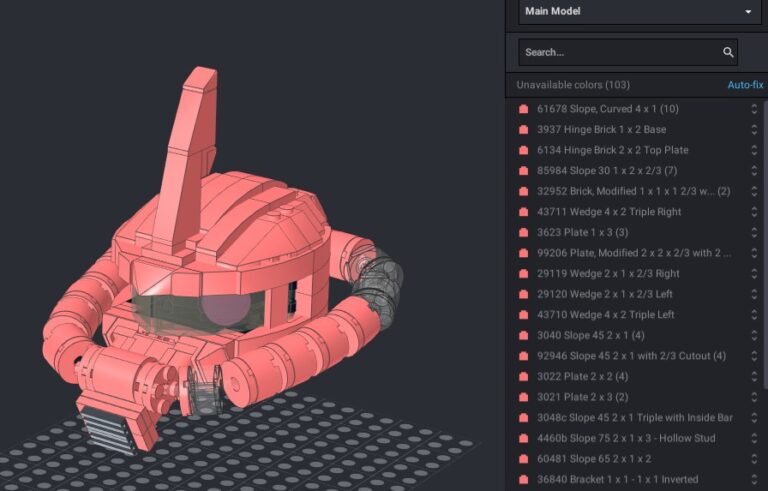Expand the 29119 Wedge Right row arrows

(x=754, y=273)
